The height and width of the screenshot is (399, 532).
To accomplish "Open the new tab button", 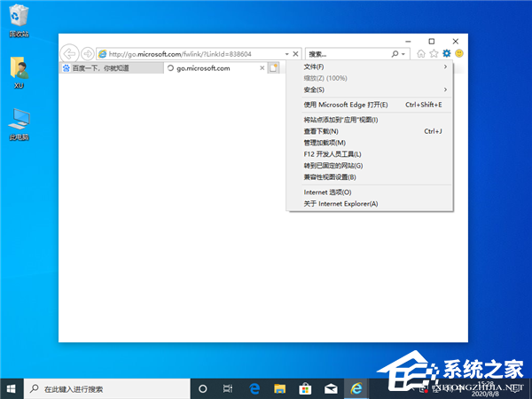I will [x=274, y=67].
